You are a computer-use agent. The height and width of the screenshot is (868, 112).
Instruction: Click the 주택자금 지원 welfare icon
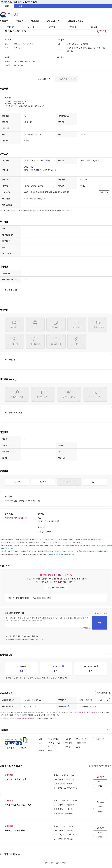coord(14,341)
